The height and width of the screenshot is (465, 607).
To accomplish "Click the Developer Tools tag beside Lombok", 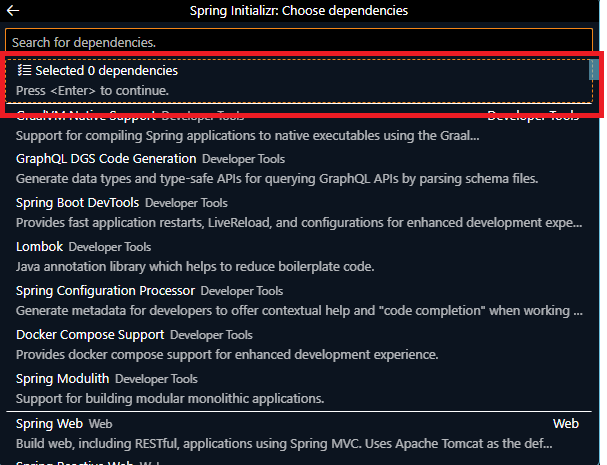I will [110, 247].
